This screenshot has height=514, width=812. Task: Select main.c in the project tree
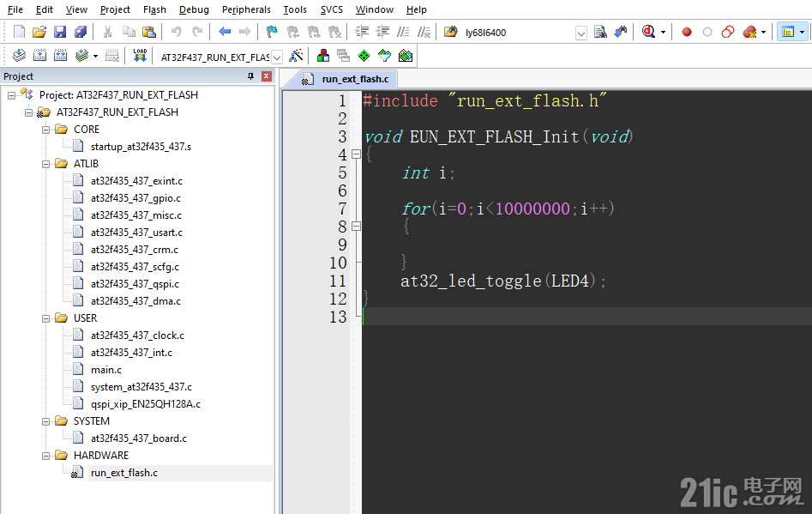tap(106, 370)
